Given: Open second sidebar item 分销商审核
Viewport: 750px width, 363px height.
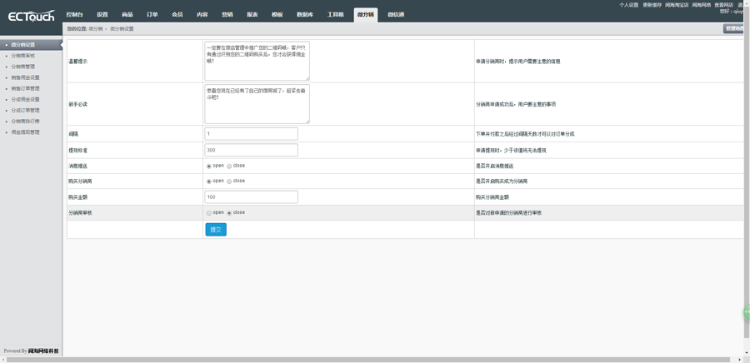Looking at the screenshot, I should coord(23,55).
